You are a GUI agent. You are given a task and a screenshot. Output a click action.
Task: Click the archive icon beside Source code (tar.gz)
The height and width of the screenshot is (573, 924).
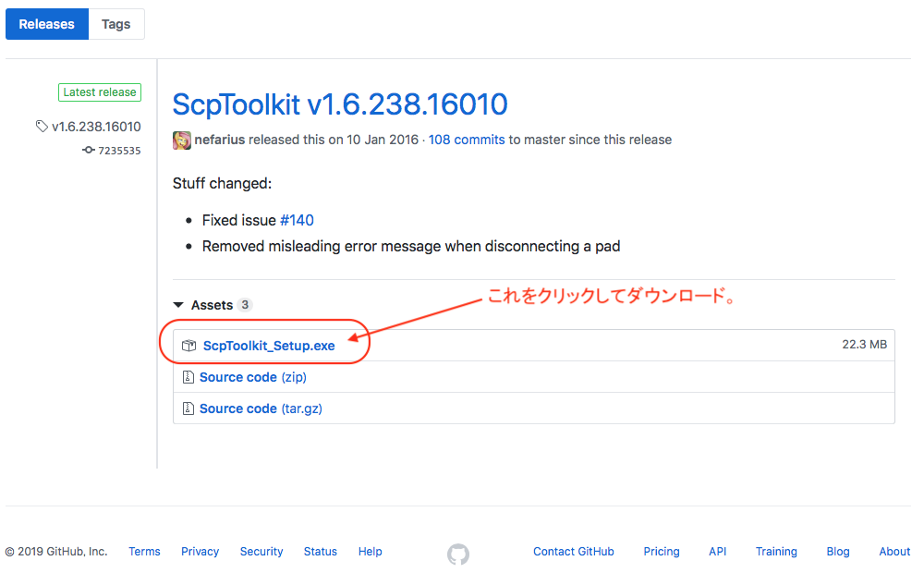[x=188, y=408]
